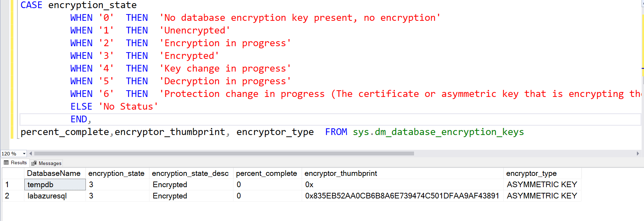Select row 1 via its row header
644x221 pixels.
[x=7, y=185]
